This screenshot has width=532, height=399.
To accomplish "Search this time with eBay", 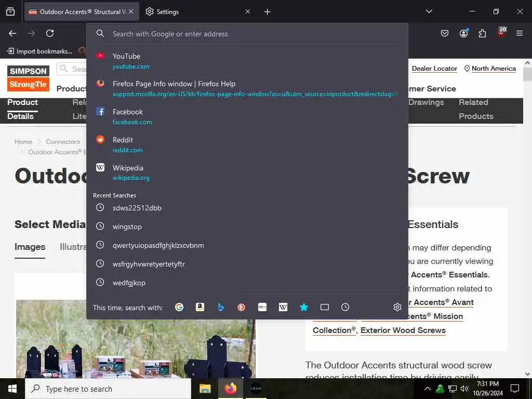I will pyautogui.click(x=262, y=308).
